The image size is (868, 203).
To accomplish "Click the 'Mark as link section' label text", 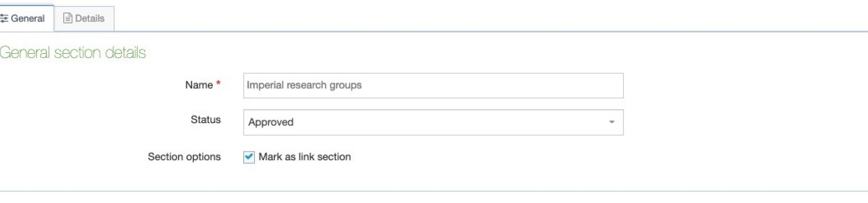I will pyautogui.click(x=304, y=157).
